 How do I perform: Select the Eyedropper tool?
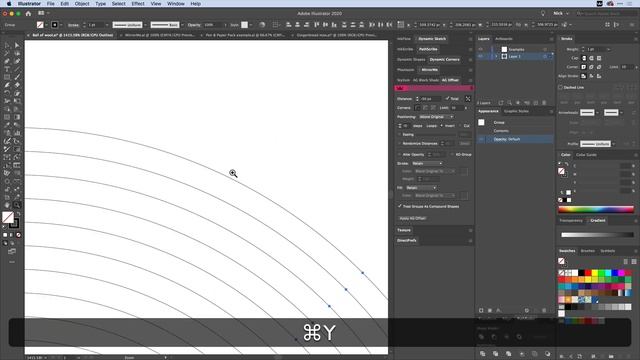tap(7, 125)
